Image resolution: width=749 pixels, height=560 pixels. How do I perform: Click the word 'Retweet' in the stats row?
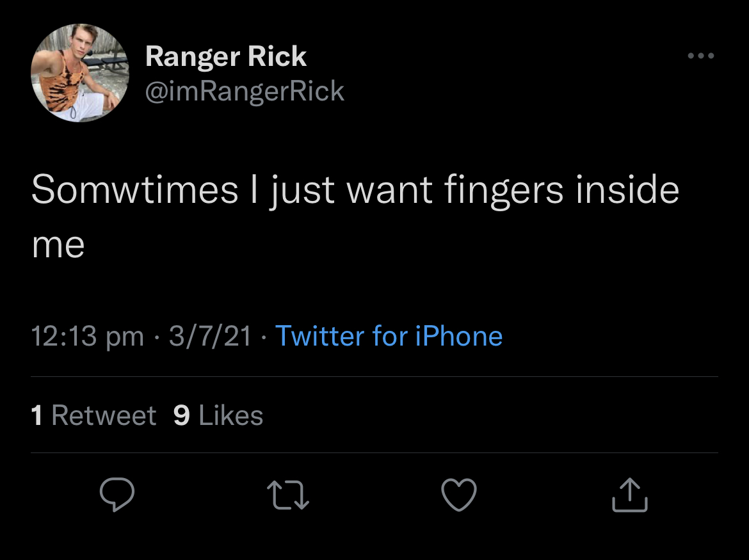pyautogui.click(x=104, y=415)
